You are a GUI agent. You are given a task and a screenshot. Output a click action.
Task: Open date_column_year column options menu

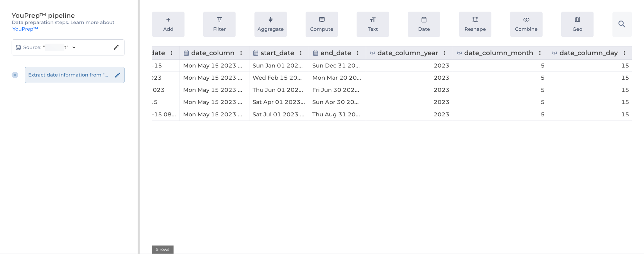445,53
